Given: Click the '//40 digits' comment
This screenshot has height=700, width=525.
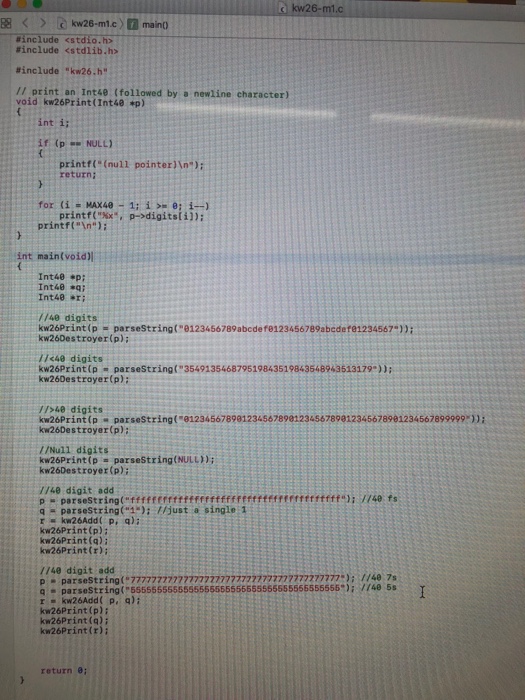Looking at the screenshot, I should tap(68, 318).
